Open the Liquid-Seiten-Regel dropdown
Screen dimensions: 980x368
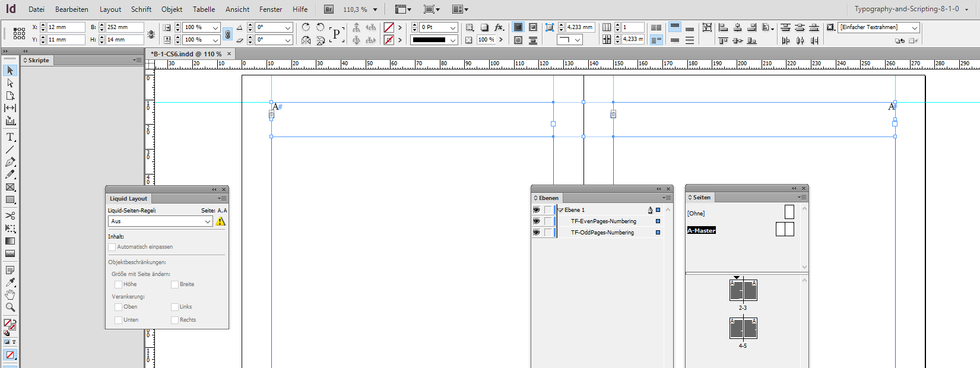click(160, 221)
